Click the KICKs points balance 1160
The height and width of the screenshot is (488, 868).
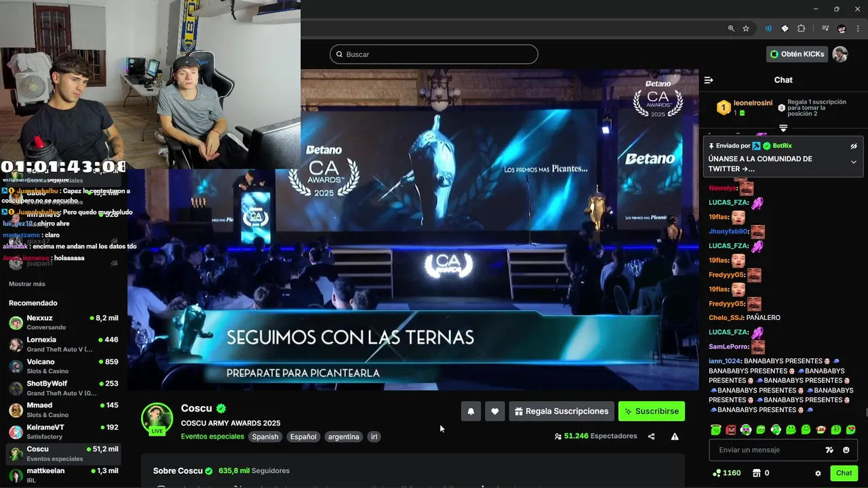[x=726, y=473]
